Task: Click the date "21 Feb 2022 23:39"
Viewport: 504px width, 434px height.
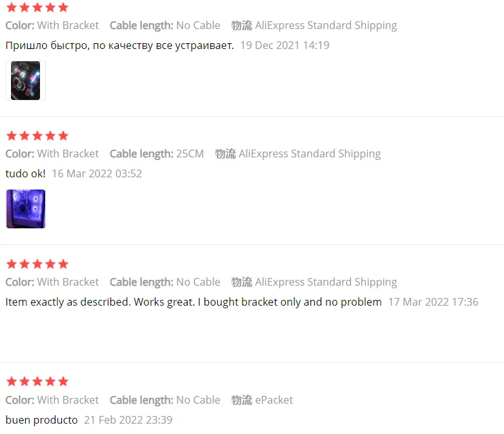Action: [x=128, y=420]
